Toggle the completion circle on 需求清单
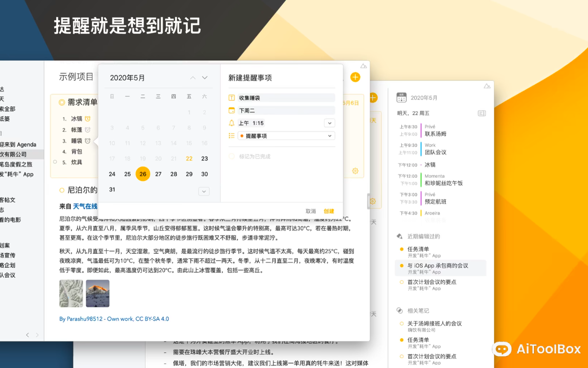This screenshot has height=368, width=588. [62, 101]
